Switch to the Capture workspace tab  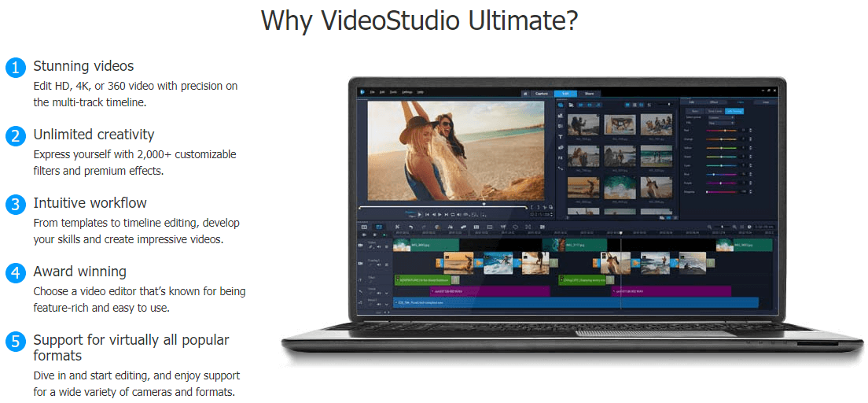(542, 94)
